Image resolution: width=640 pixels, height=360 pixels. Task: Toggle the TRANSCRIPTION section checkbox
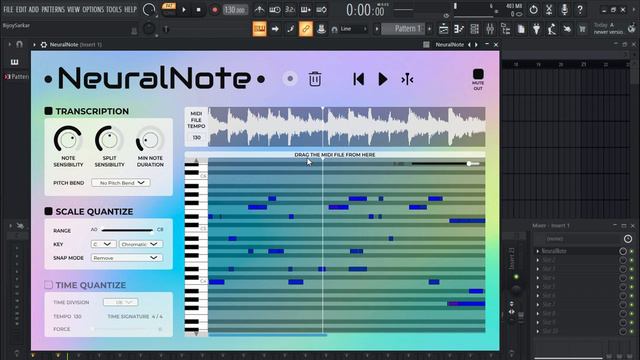49,111
